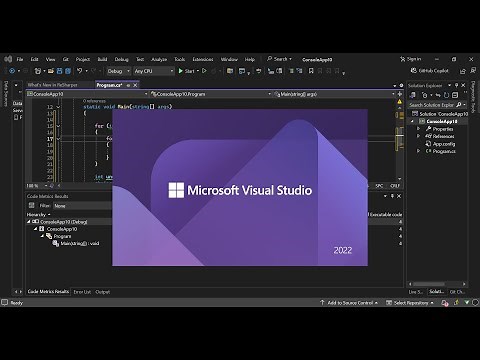Click the Save All toolbar icon
The width and height of the screenshot is (480, 360).
(68, 71)
